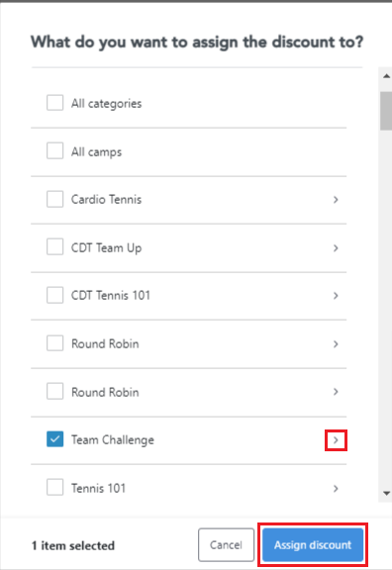
Task: Click the scrollbar down arrow
Action: (x=386, y=493)
